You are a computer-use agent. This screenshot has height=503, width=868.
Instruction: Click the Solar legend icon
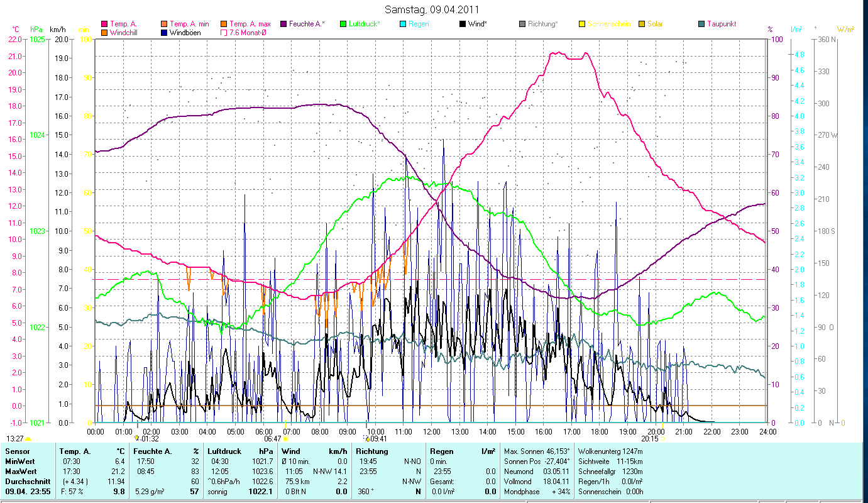642,24
